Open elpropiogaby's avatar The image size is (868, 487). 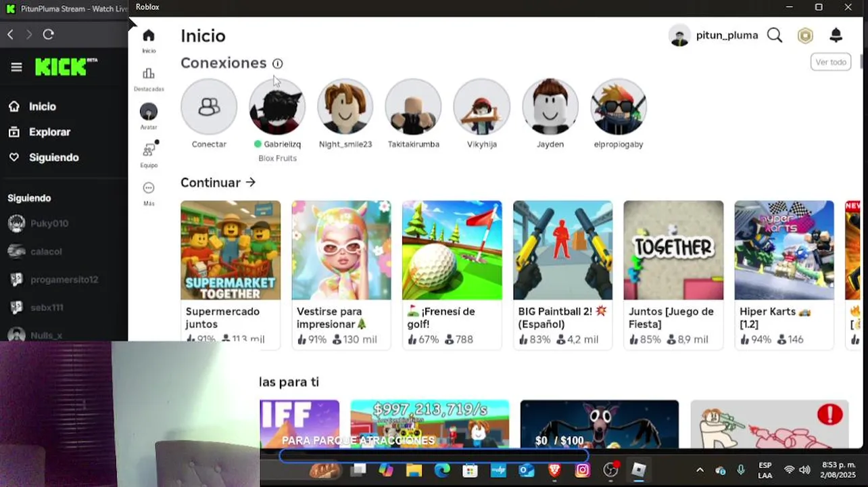tap(619, 107)
